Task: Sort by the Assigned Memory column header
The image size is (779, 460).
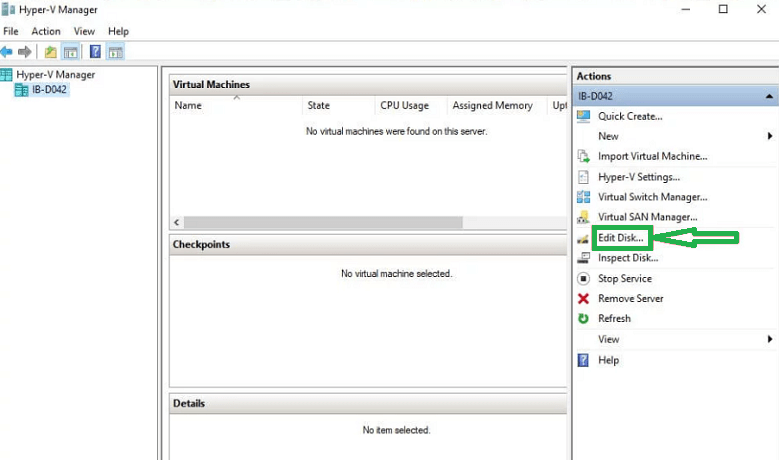Action: click(x=497, y=105)
